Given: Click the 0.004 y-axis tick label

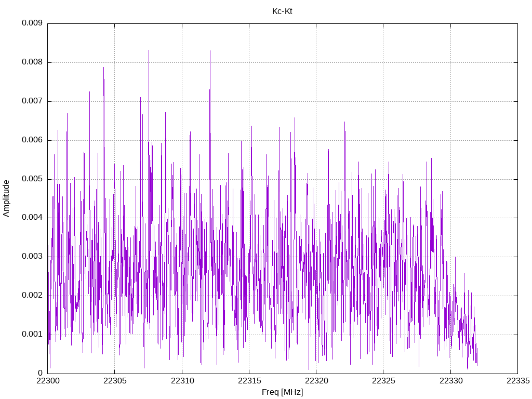Looking at the screenshot, I should [x=32, y=218].
